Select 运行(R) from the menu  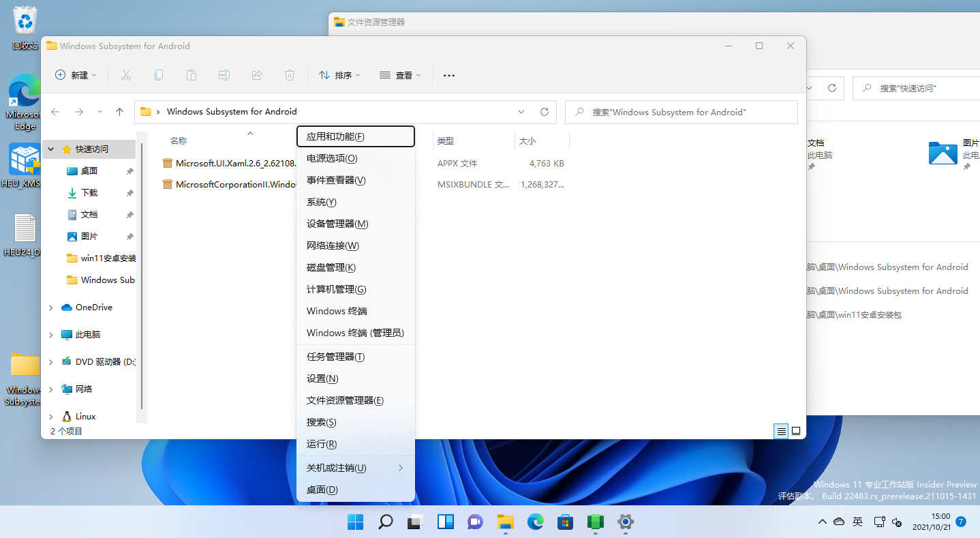click(x=356, y=444)
